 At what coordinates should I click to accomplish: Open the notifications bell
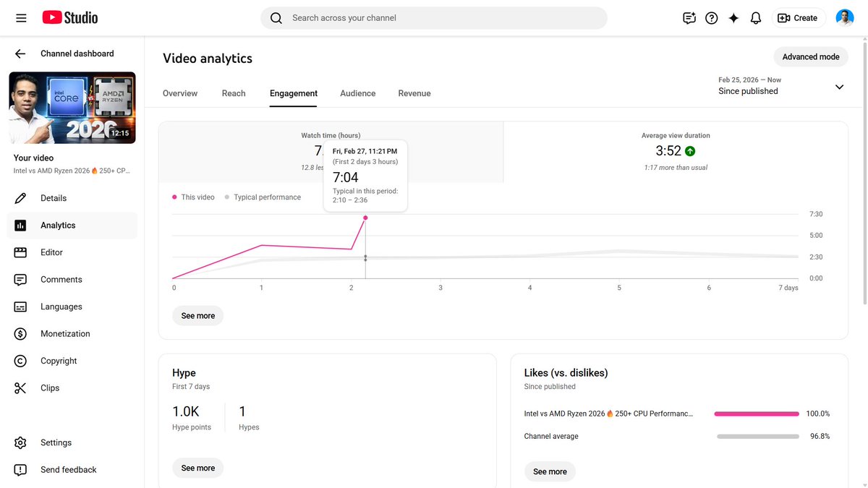[x=756, y=18]
